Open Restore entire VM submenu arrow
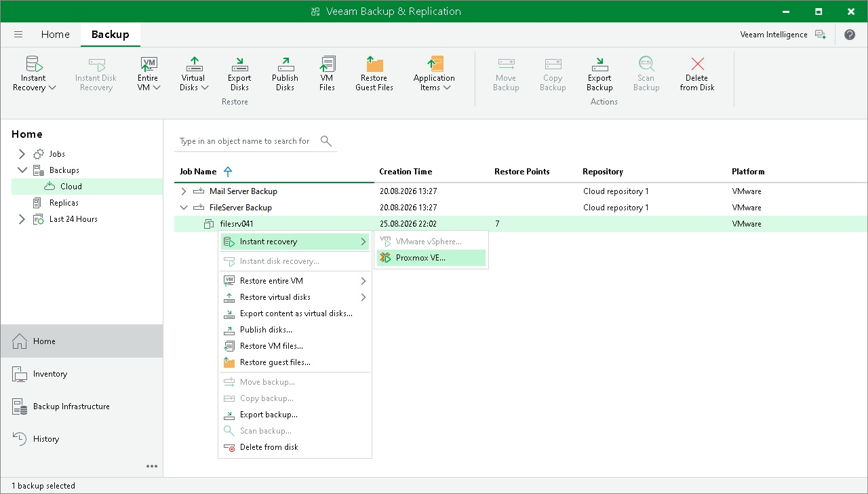This screenshot has height=494, width=868. click(363, 281)
